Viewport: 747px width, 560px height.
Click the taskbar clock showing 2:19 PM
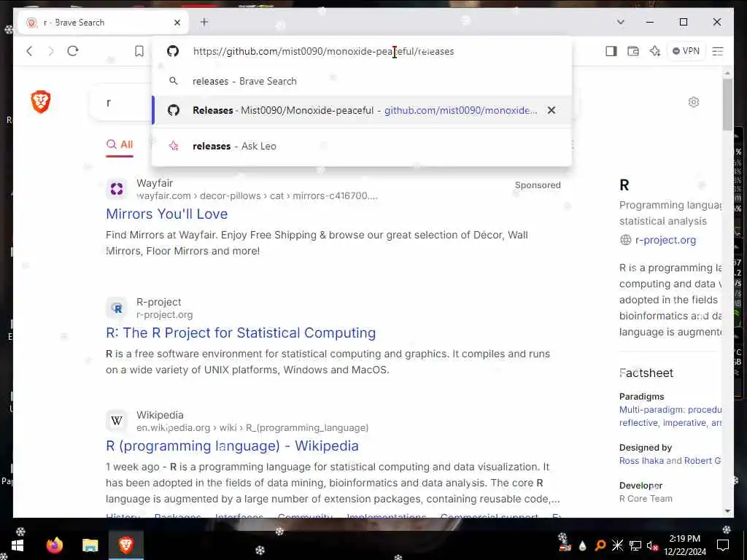[x=684, y=545]
